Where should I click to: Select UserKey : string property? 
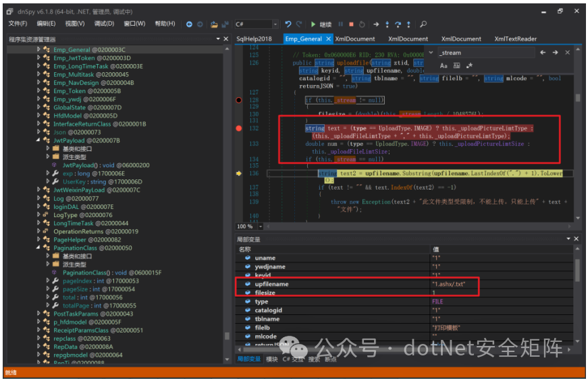point(103,181)
